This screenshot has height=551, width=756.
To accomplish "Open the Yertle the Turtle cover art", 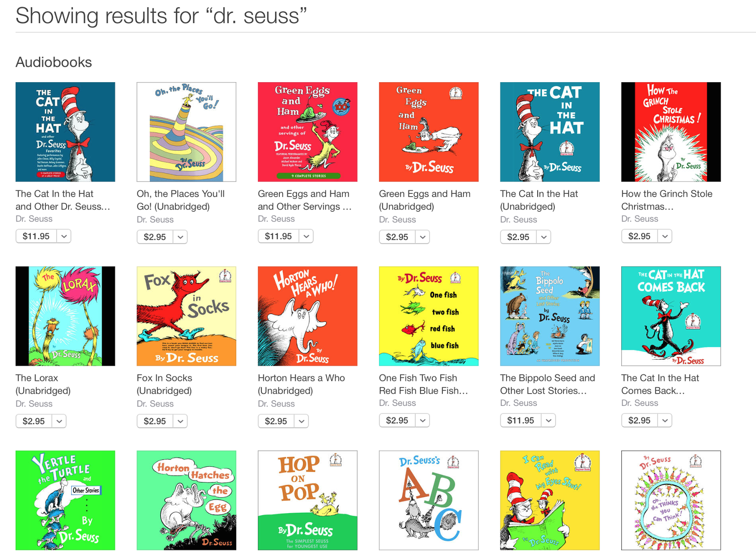I will tap(65, 500).
